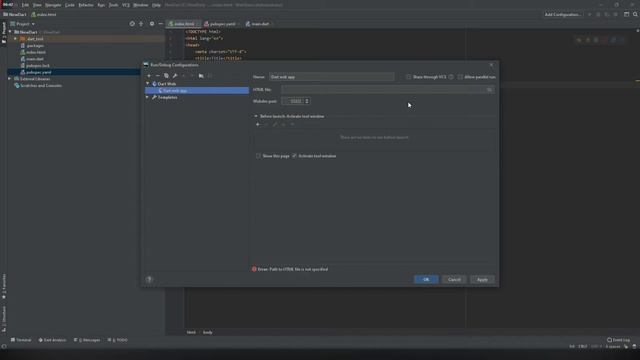Switch to index.html editor tab
Screen dimensions: 640x360
click(x=184, y=24)
